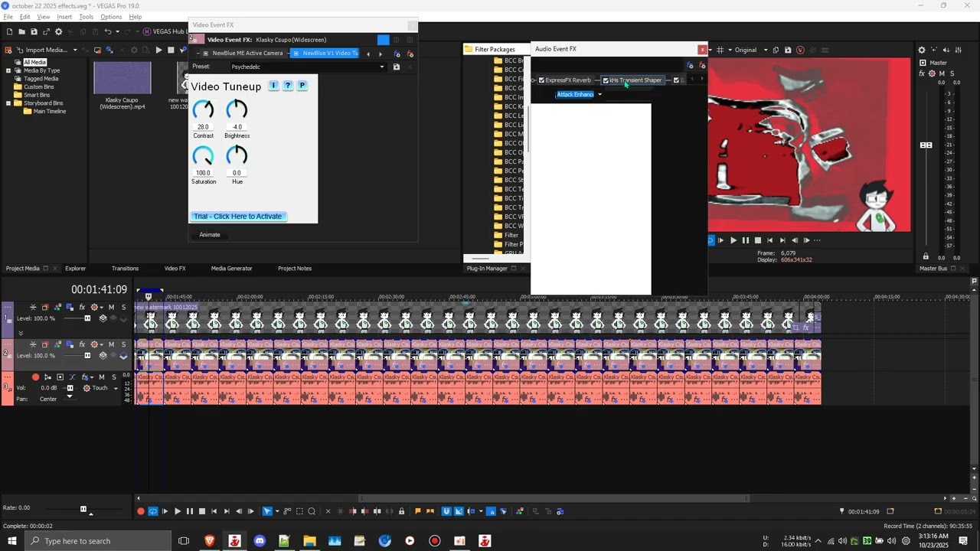980x551 pixels.
Task: Open Discord from the Windows taskbar
Action: pyautogui.click(x=260, y=541)
